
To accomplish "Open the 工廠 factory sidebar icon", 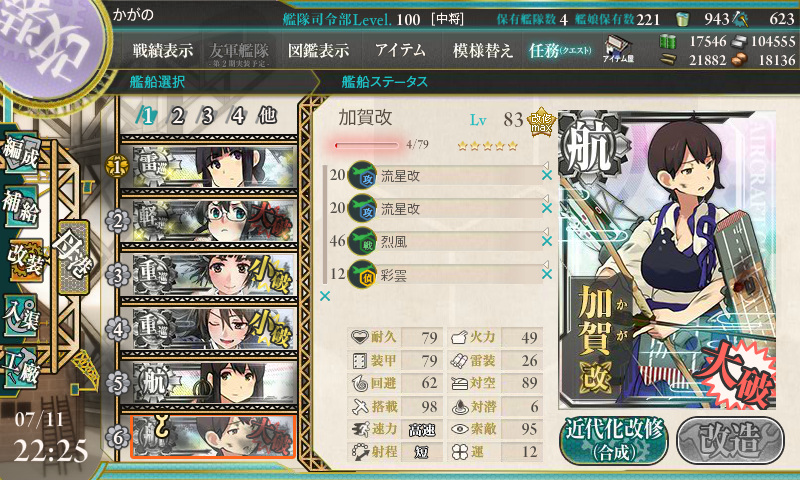I will 20,368.
